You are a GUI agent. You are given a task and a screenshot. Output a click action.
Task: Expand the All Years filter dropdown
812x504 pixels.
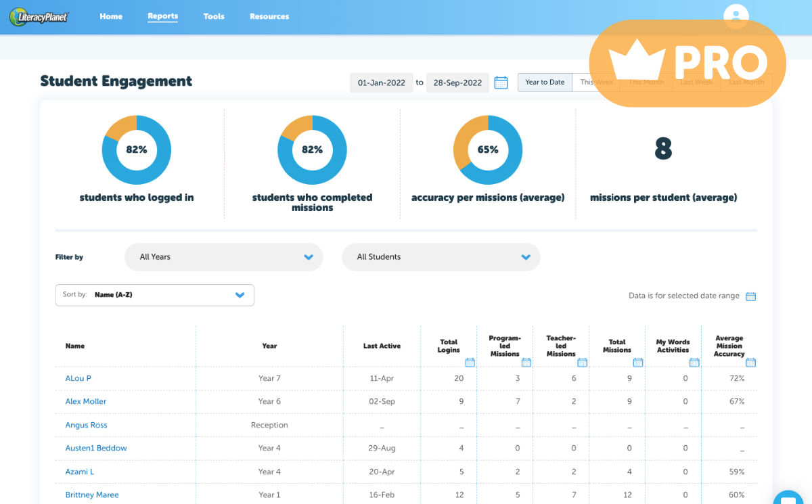(223, 257)
